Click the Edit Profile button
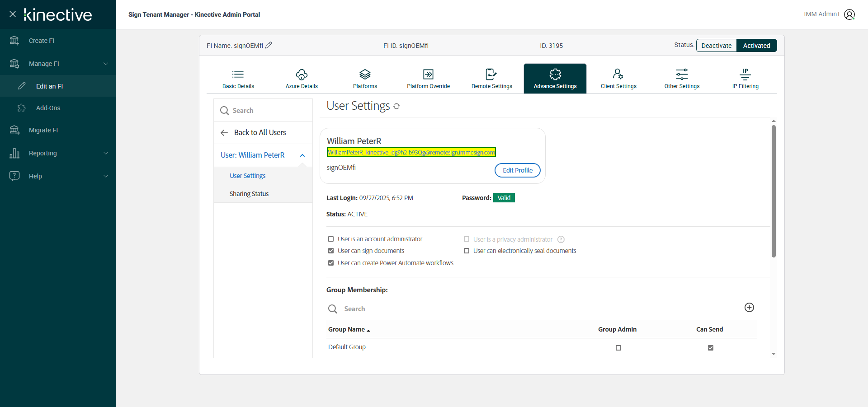The height and width of the screenshot is (407, 868). point(517,170)
